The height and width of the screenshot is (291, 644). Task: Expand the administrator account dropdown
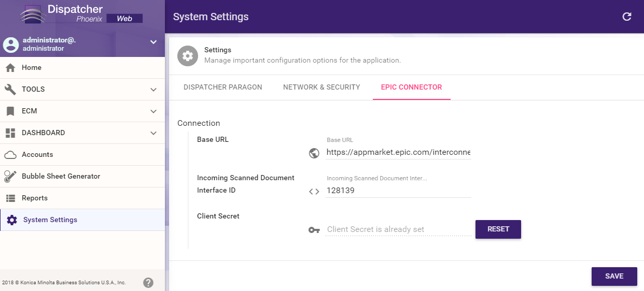pyautogui.click(x=153, y=42)
